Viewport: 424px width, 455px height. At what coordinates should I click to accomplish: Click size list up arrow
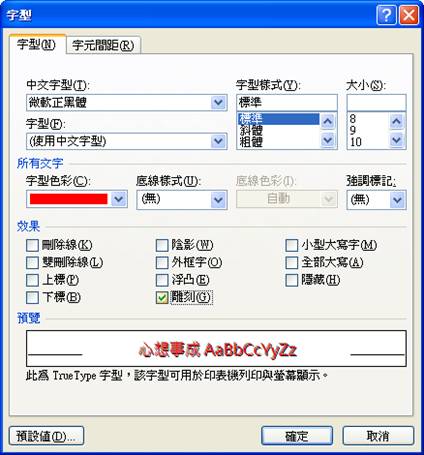(x=396, y=121)
